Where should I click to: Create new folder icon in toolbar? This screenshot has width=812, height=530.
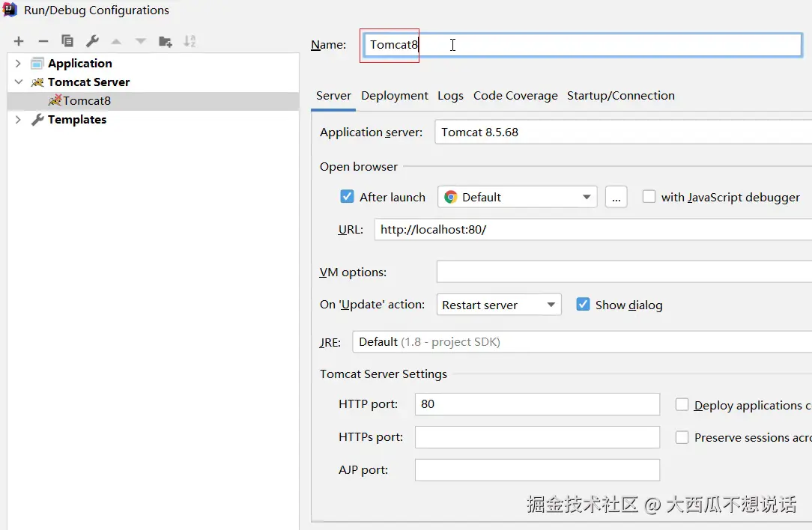[x=166, y=41]
